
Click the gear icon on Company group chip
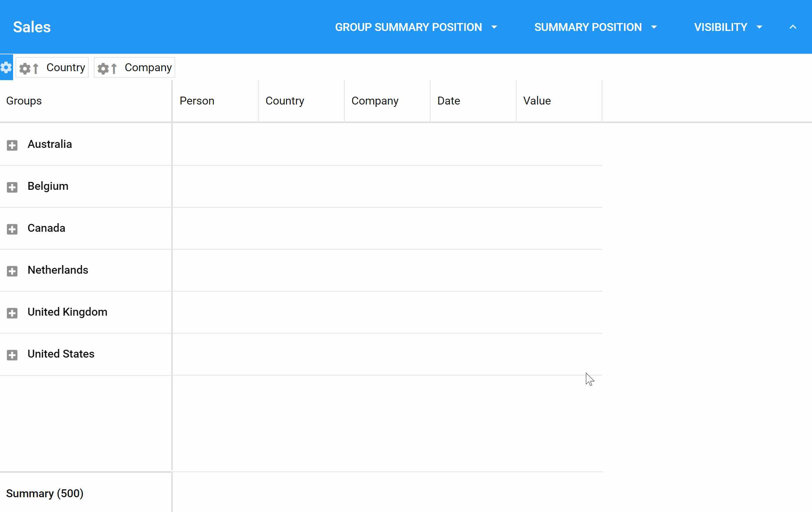[103, 68]
